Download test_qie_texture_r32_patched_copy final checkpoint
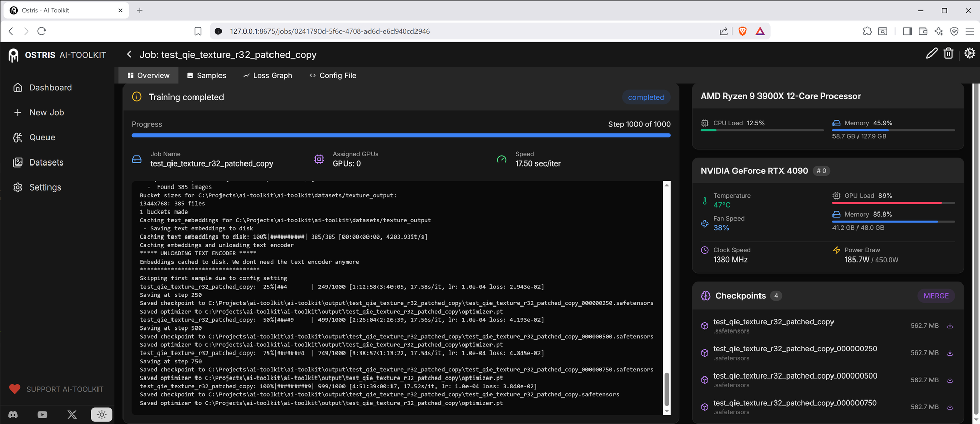The width and height of the screenshot is (980, 424). click(x=950, y=326)
